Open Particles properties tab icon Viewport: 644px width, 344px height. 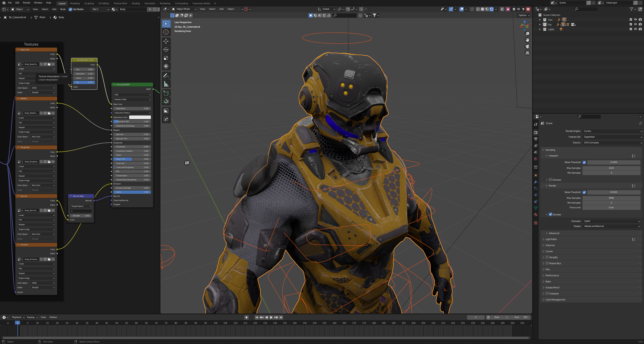click(536, 188)
